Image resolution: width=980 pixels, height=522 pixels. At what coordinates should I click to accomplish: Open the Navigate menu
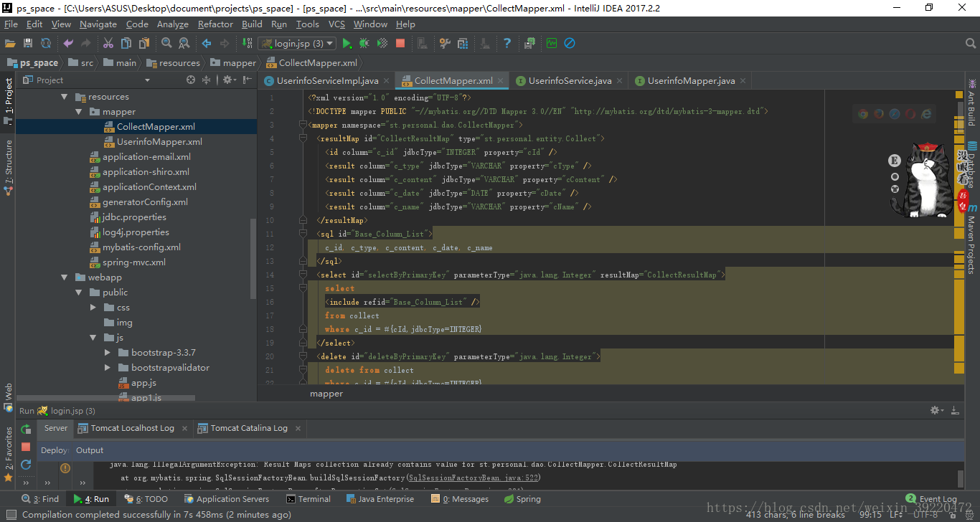point(98,24)
